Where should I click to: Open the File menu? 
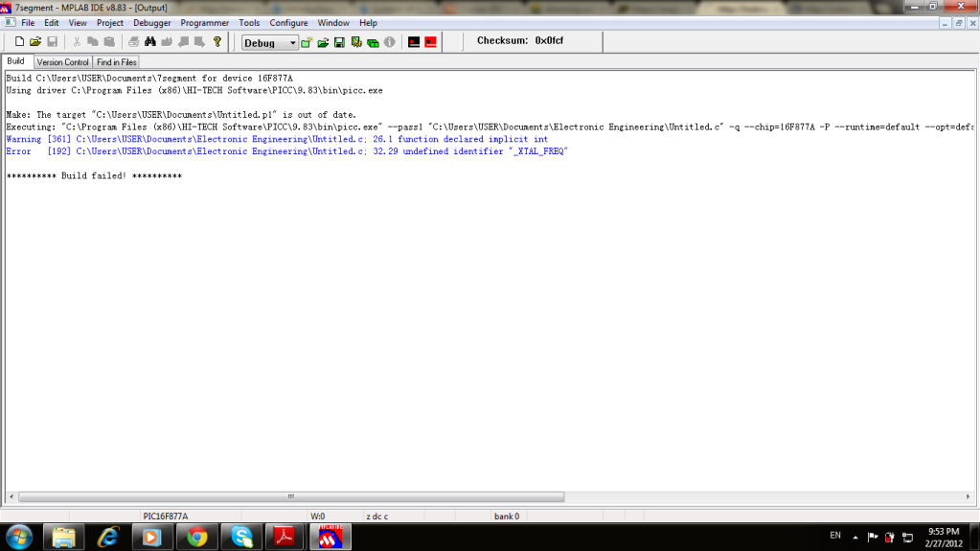point(28,22)
